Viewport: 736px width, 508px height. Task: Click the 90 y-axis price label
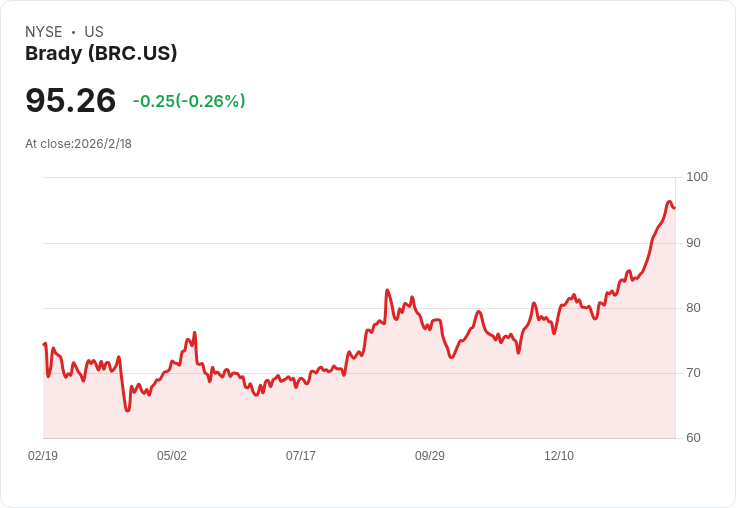(694, 243)
